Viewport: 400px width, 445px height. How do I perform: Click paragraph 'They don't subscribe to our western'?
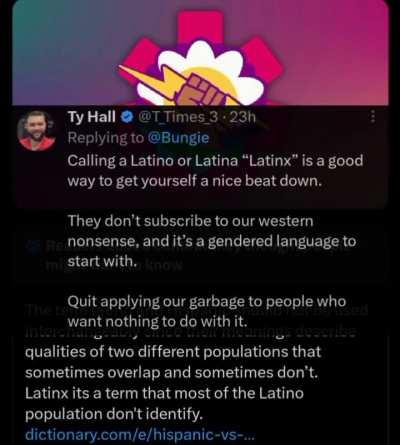click(x=212, y=241)
